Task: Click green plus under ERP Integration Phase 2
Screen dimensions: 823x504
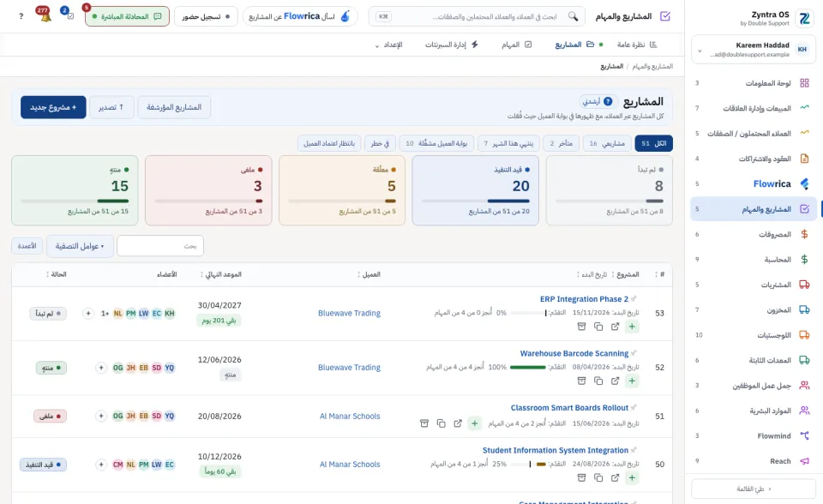Action: [632, 327]
